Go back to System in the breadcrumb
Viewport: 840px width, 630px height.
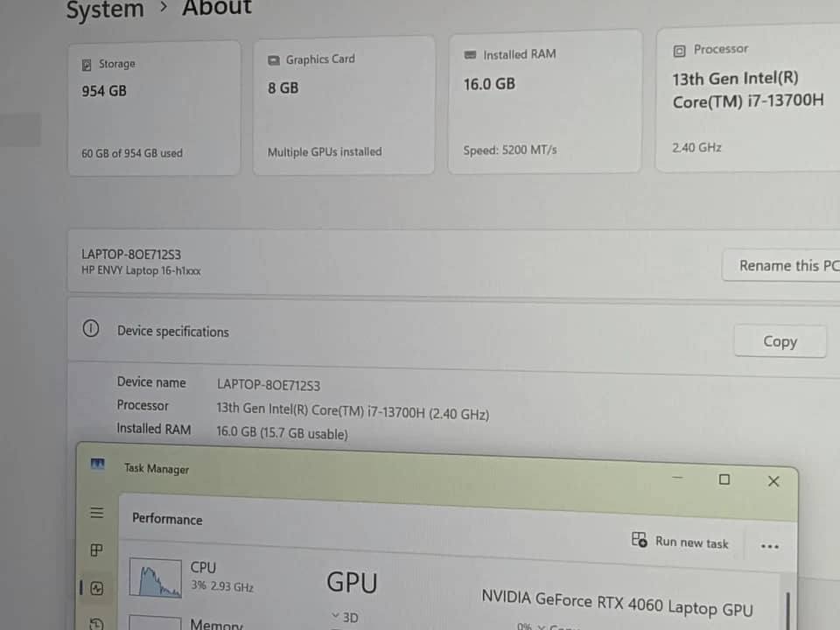pyautogui.click(x=105, y=10)
